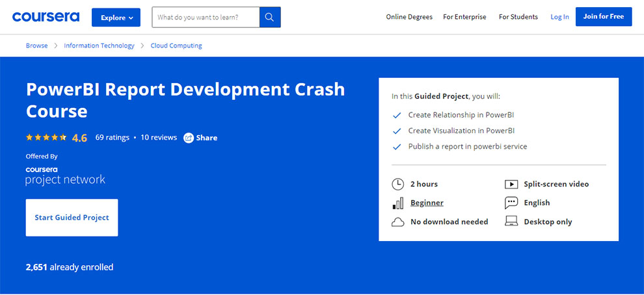
Task: Click Start Guided Project button
Action: click(72, 218)
